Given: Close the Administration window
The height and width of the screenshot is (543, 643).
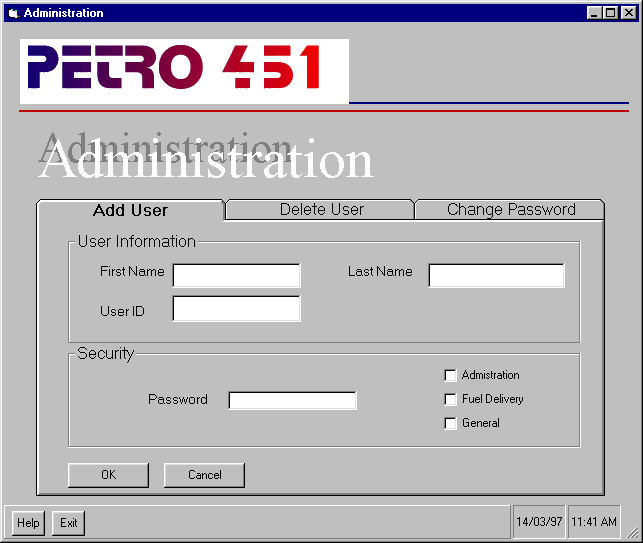Looking at the screenshot, I should tap(629, 13).
